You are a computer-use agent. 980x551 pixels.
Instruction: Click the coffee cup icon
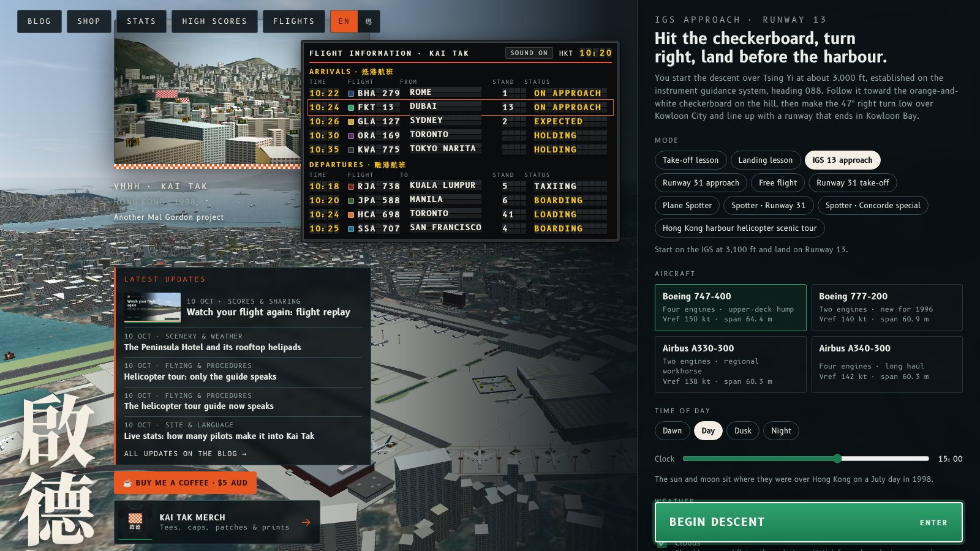127,483
